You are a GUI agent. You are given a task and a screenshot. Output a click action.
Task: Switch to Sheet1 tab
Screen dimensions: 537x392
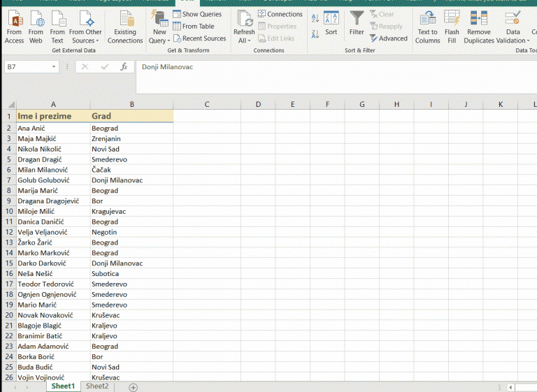pyautogui.click(x=63, y=386)
